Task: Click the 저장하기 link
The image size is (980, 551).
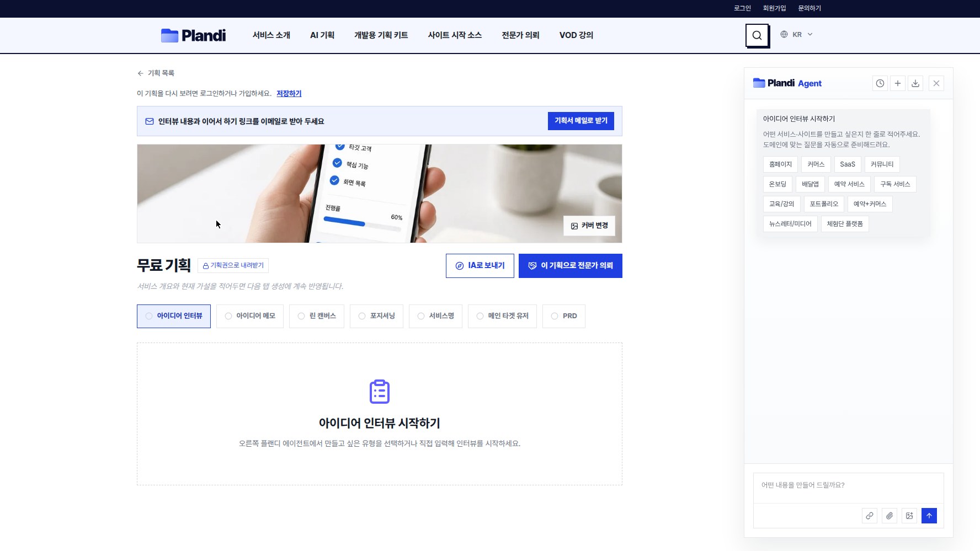Action: 289,94
